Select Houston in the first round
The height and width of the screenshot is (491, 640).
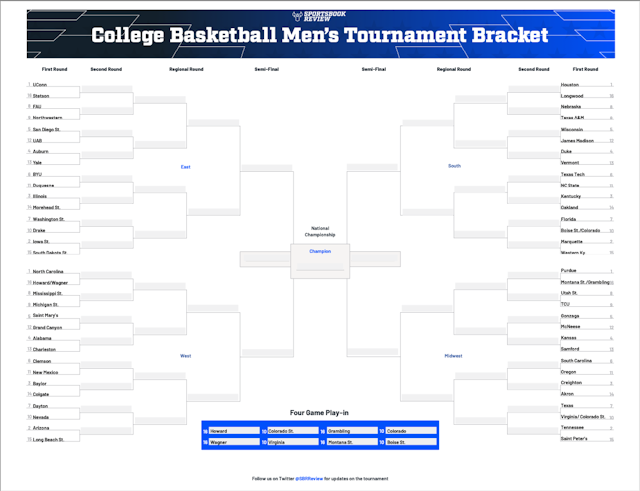570,85
